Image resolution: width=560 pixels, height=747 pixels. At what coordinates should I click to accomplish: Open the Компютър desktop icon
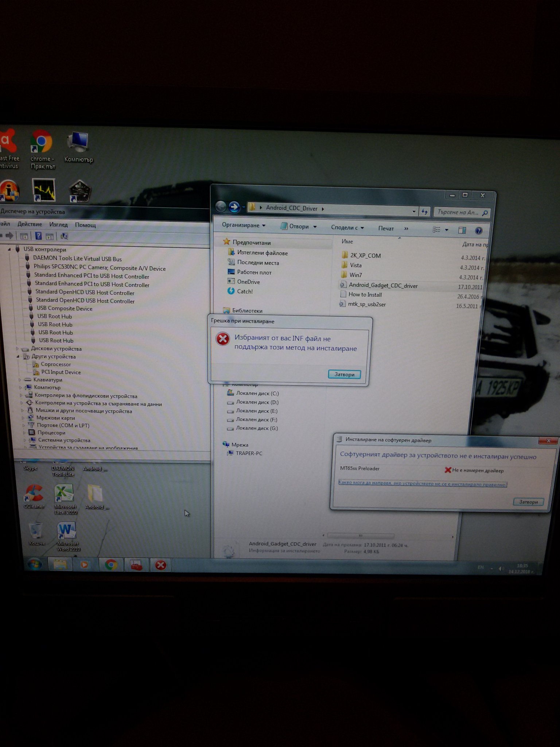tap(78, 147)
